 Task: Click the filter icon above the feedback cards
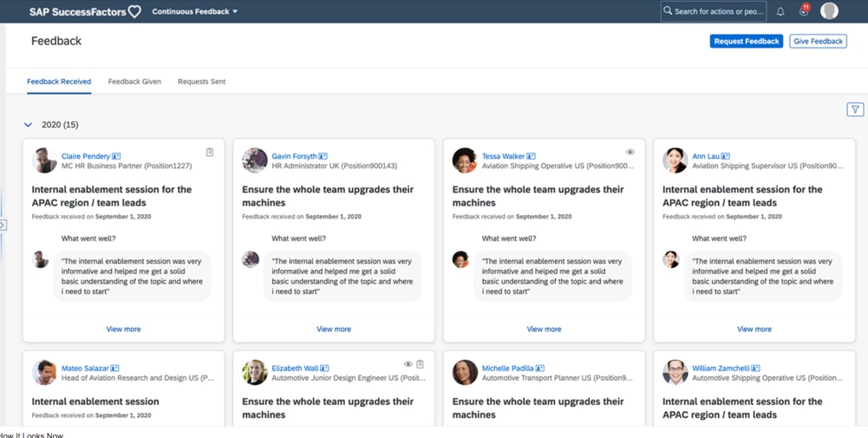pos(855,109)
